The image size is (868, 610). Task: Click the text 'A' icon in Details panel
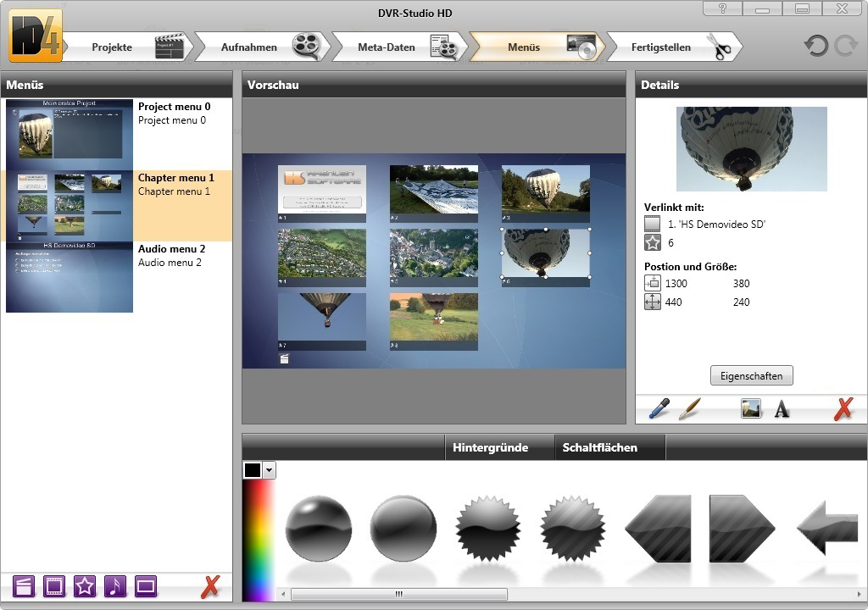[x=782, y=408]
